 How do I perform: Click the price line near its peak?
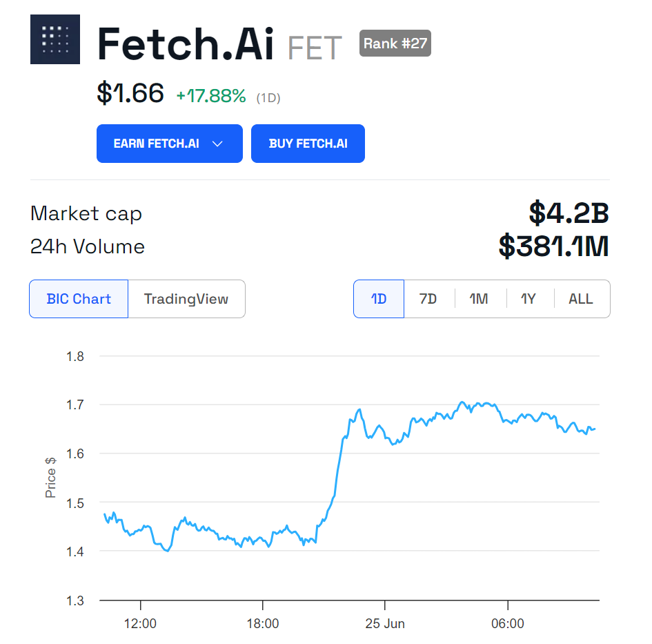463,402
